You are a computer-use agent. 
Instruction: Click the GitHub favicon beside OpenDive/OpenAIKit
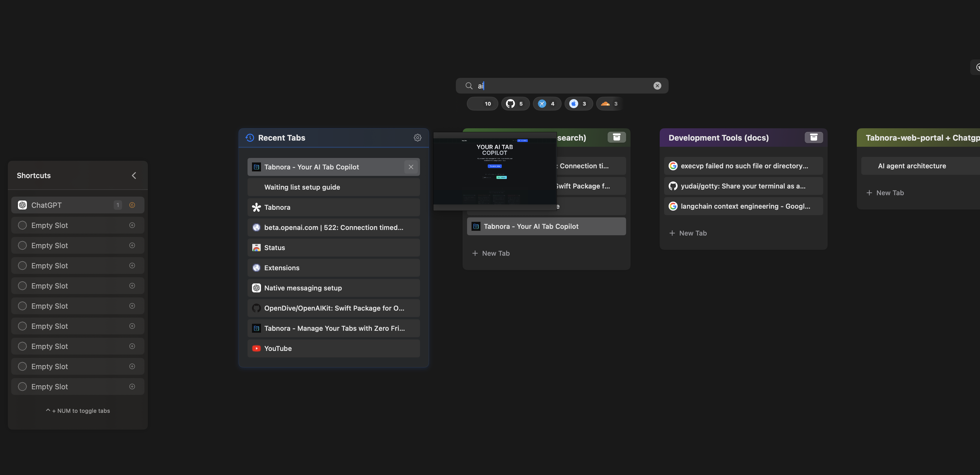pos(256,308)
